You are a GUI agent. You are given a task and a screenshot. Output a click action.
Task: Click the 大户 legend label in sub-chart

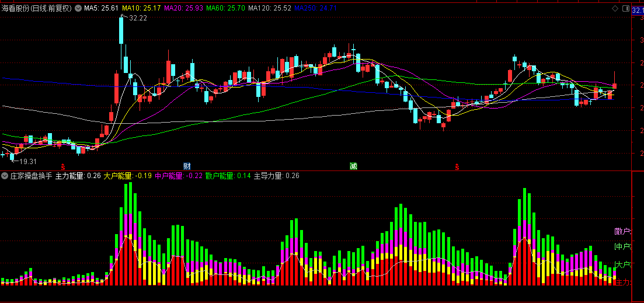point(623,264)
